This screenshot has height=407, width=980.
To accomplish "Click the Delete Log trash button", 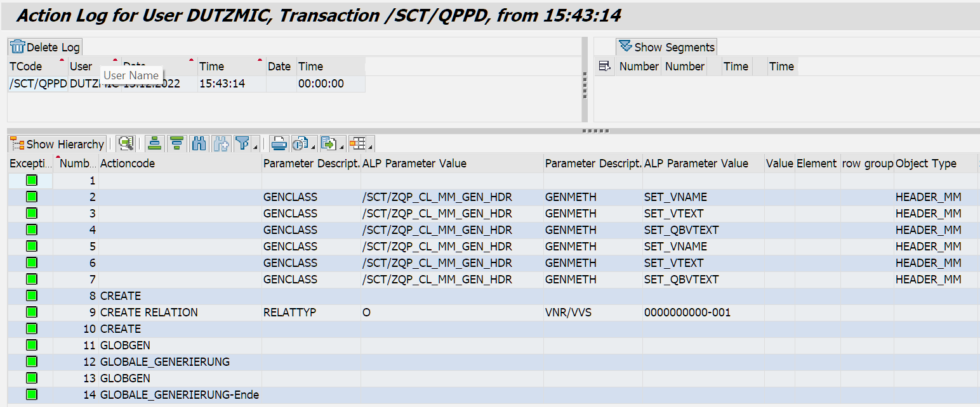I will click(45, 48).
